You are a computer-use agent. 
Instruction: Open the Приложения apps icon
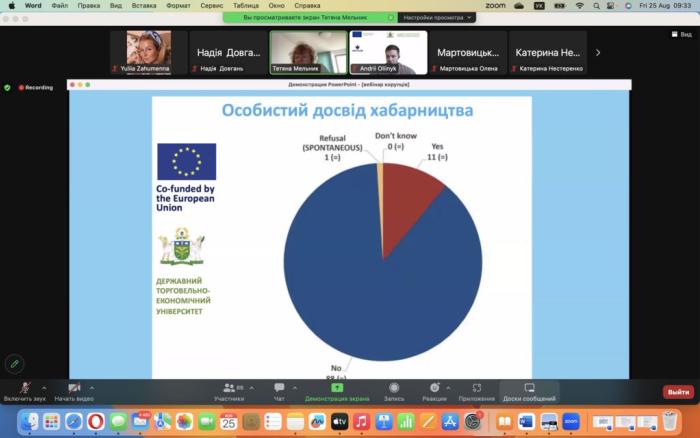[477, 388]
